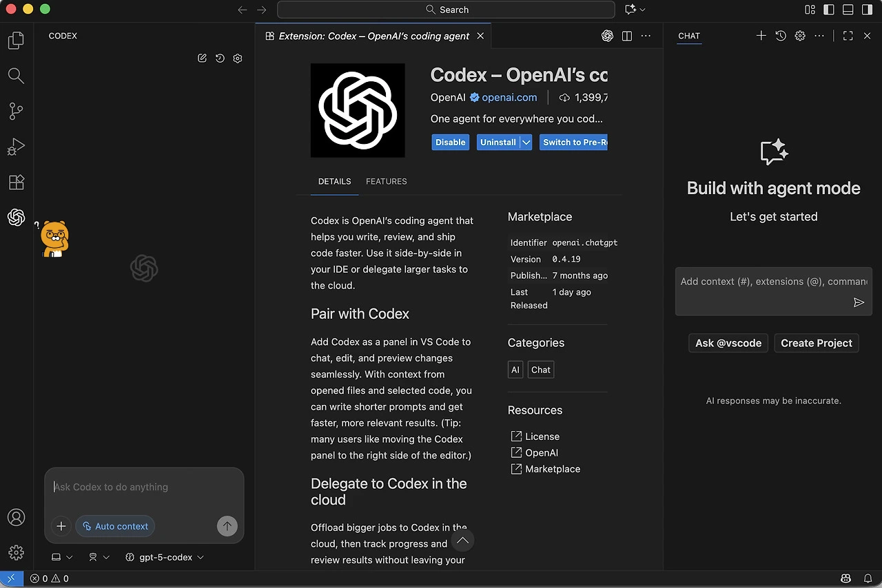
Task: Maximize the Chat panel
Action: [848, 36]
